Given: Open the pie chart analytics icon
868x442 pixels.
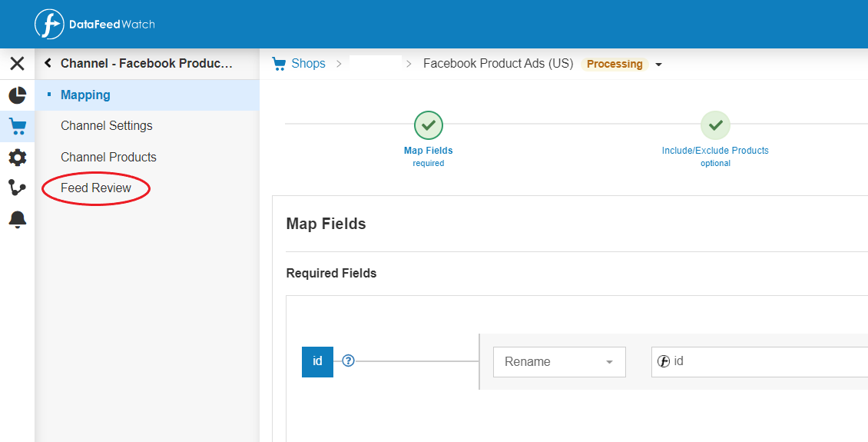Looking at the screenshot, I should (x=17, y=95).
